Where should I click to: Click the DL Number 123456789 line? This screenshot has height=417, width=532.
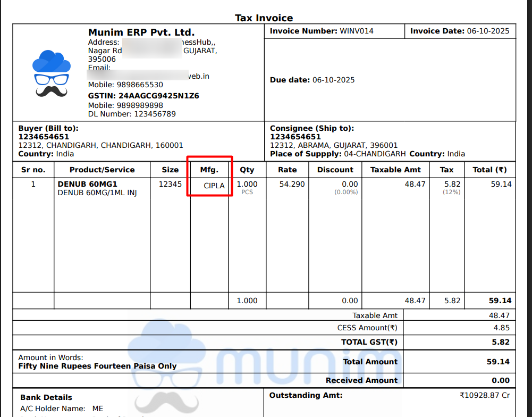click(132, 114)
